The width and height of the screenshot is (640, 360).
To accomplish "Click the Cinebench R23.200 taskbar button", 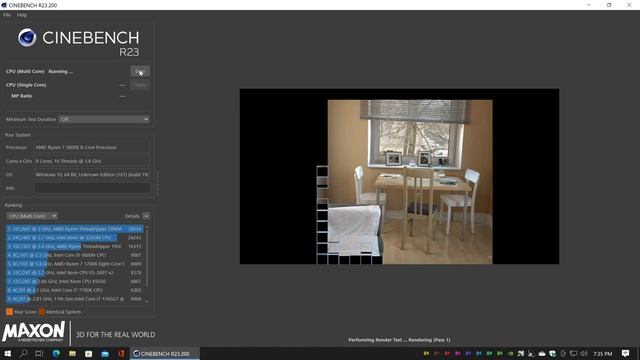I will [x=165, y=353].
